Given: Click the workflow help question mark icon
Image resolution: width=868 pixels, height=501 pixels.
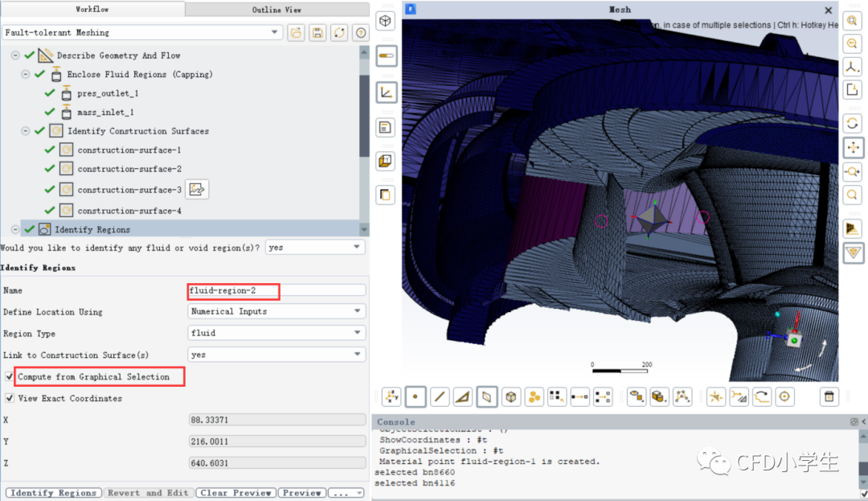Looking at the screenshot, I should point(361,33).
